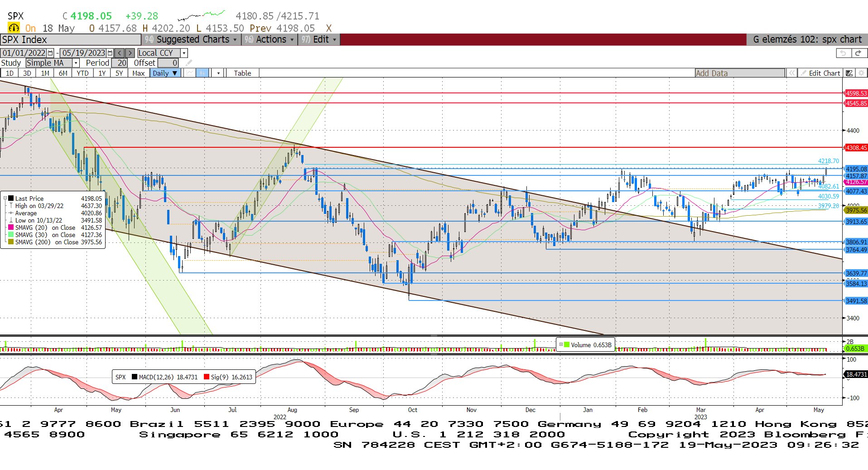Image resolution: width=868 pixels, height=470 pixels.
Task: Click the SPX intraday sparkline thumbnail
Action: [x=202, y=16]
